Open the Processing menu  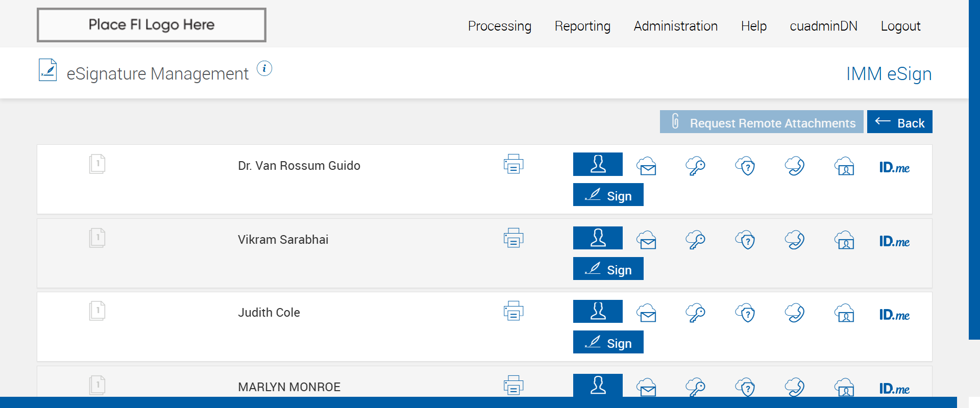500,26
